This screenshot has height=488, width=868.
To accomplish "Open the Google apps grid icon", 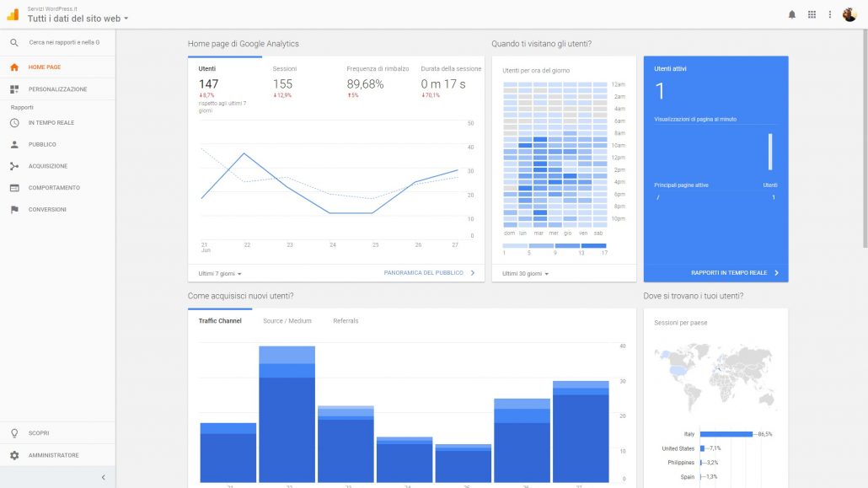I will click(x=812, y=15).
